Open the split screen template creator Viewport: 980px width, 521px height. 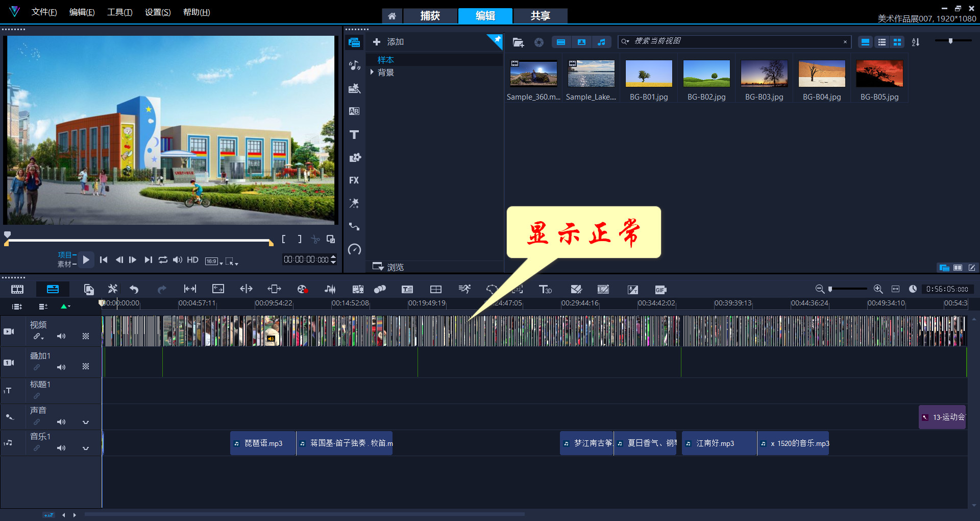click(x=435, y=290)
